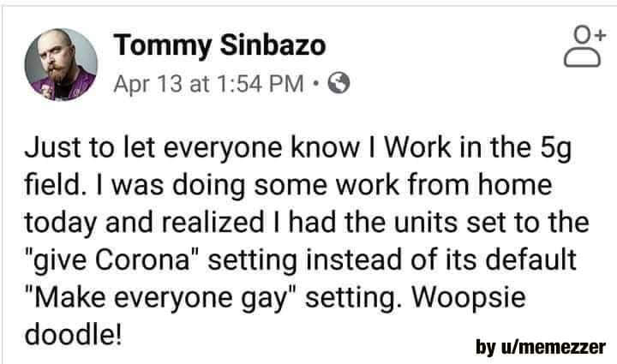
Task: Click the plus sign on the add-friend icon
Action: (599, 35)
